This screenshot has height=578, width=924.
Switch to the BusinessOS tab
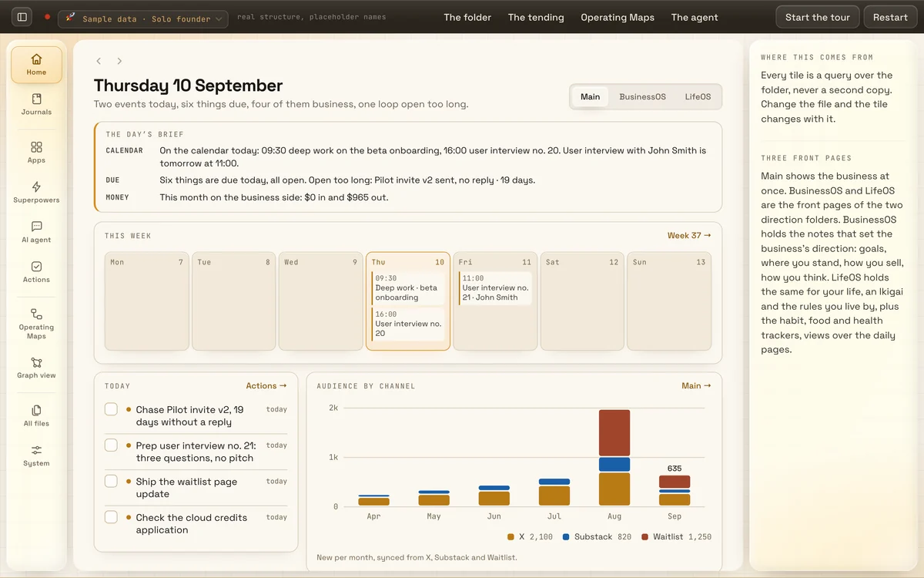click(642, 97)
